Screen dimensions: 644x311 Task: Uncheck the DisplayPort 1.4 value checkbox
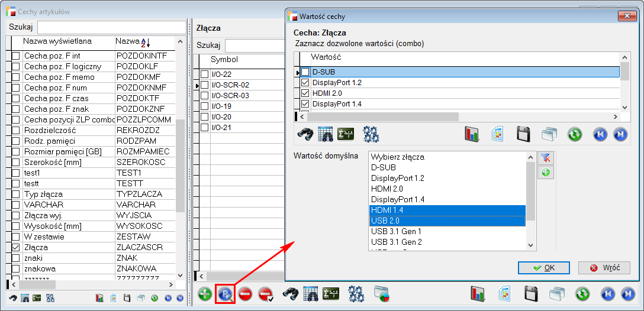pos(305,104)
